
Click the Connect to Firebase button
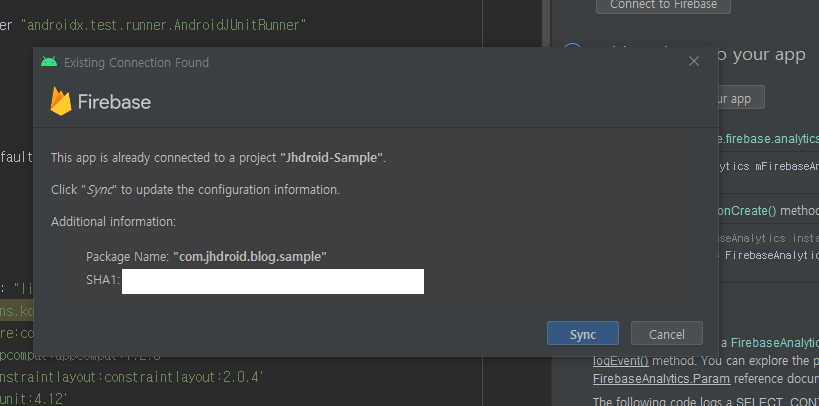pyautogui.click(x=663, y=5)
